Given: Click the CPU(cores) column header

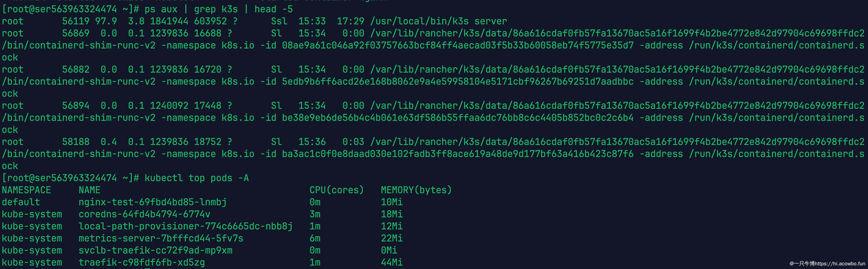Looking at the screenshot, I should (337, 190).
